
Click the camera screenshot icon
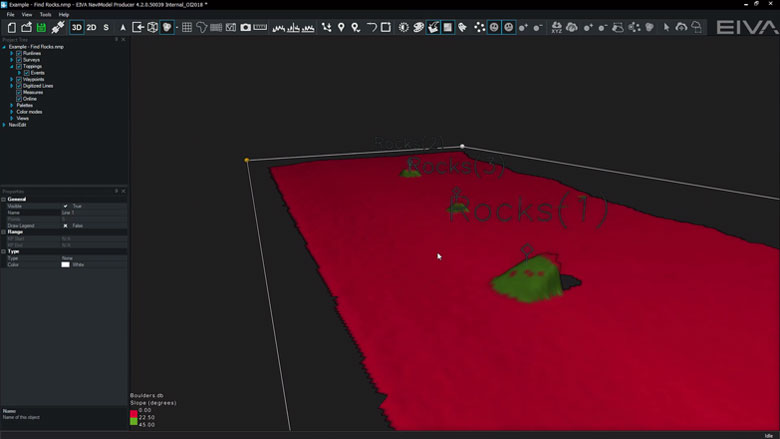245,27
